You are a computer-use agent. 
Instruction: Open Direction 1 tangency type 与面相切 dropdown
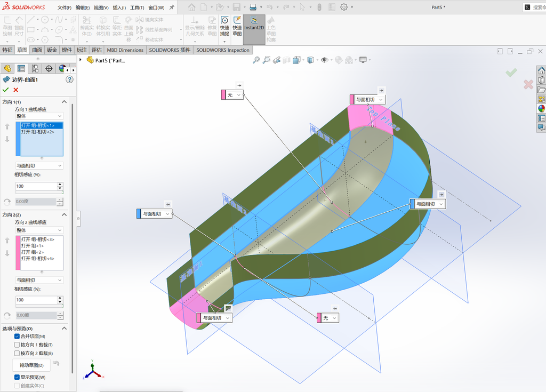point(39,165)
